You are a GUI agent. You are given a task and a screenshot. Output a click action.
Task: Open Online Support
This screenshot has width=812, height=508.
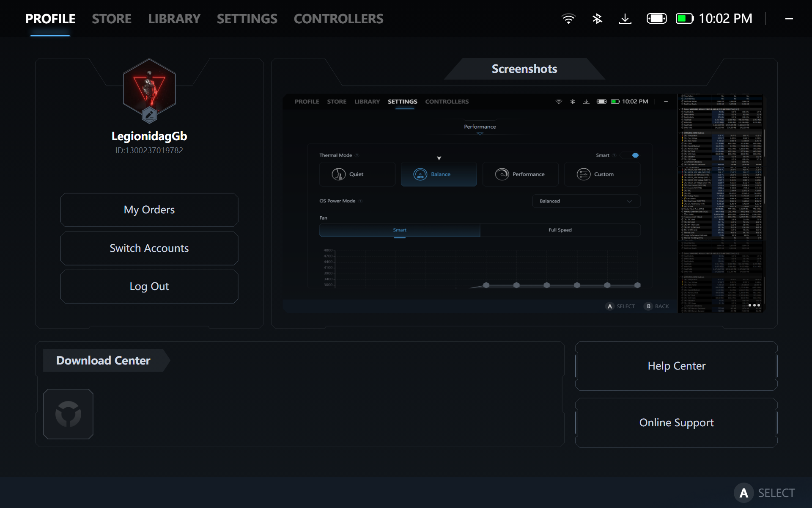click(676, 423)
